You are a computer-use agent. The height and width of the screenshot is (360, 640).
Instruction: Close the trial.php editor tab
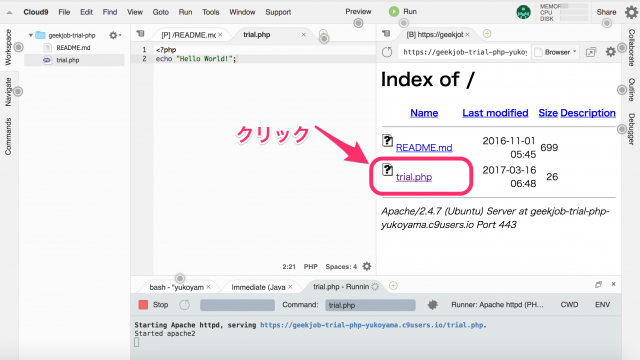[303, 35]
